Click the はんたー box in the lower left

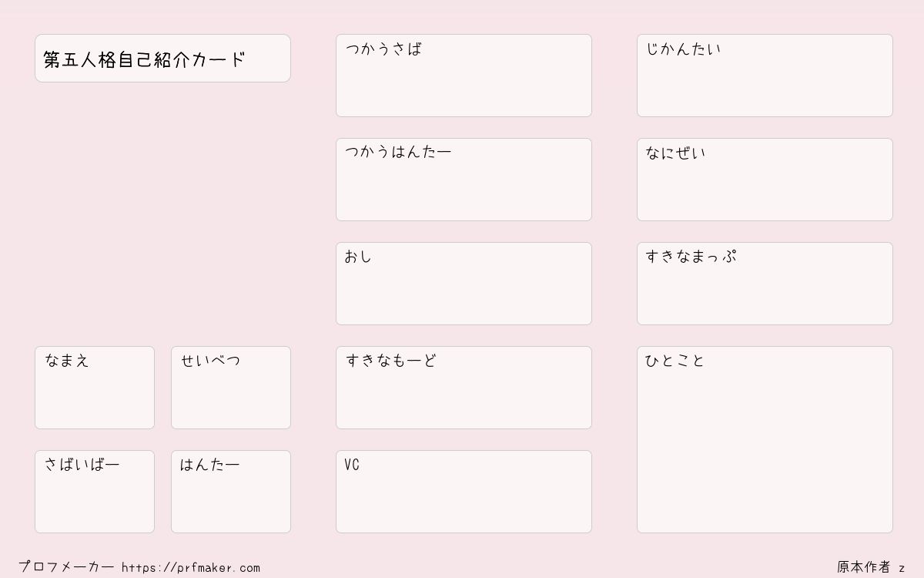[231, 492]
